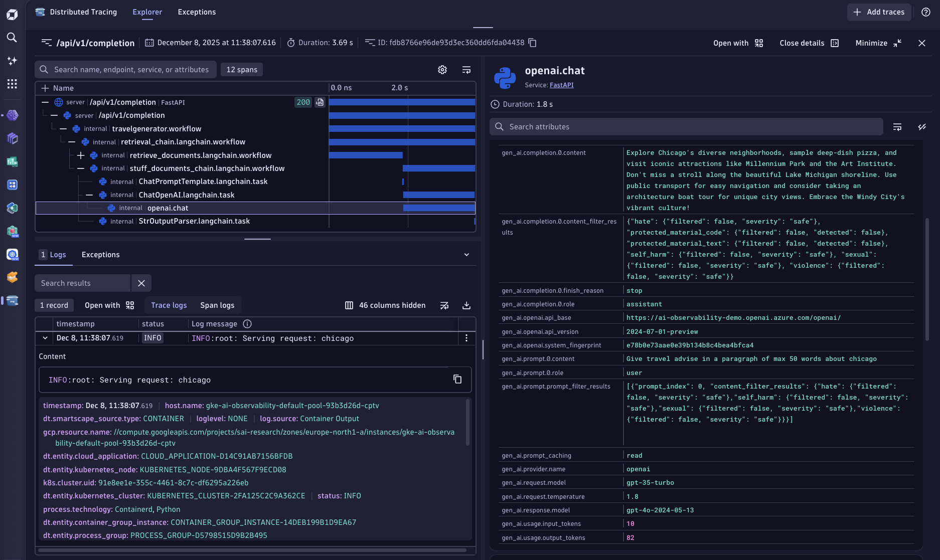Open the apps grid in sidebar
Viewport: 940px width, 560px height.
(12, 84)
